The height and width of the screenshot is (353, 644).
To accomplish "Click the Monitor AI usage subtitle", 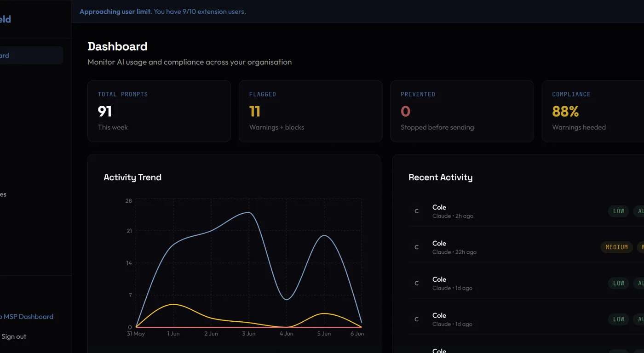I will coord(190,62).
